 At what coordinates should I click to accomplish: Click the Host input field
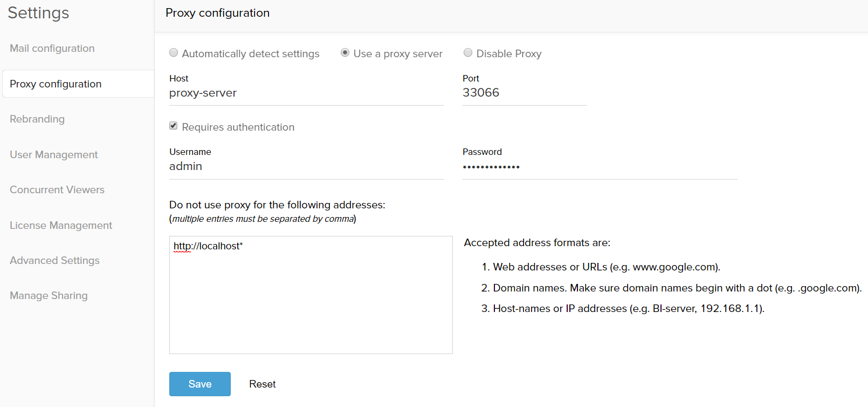coord(307,93)
